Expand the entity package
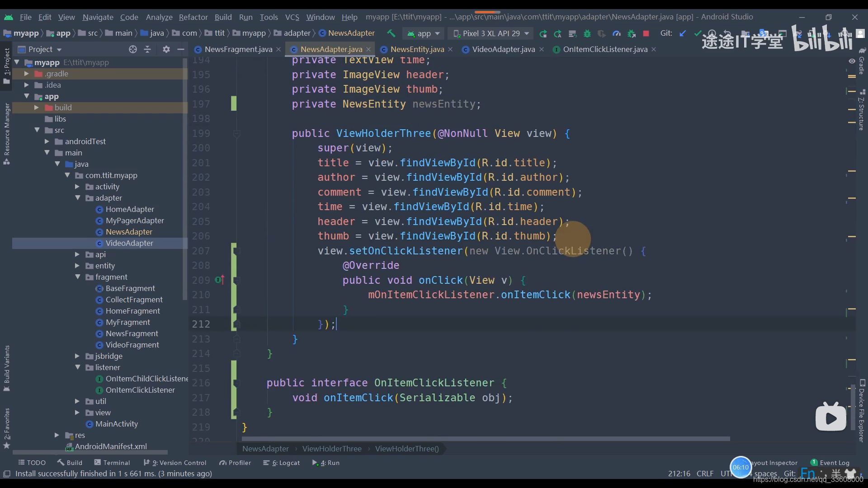This screenshot has height=488, width=868. (x=77, y=266)
